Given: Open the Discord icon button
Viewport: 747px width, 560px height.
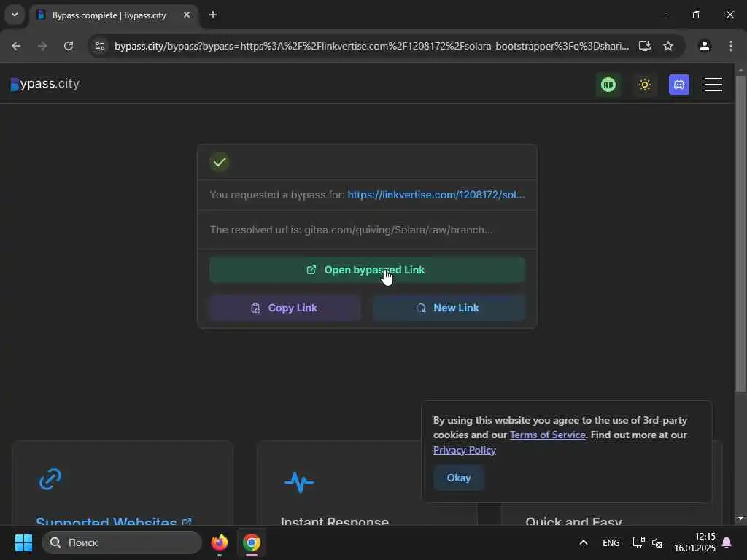Looking at the screenshot, I should [679, 85].
